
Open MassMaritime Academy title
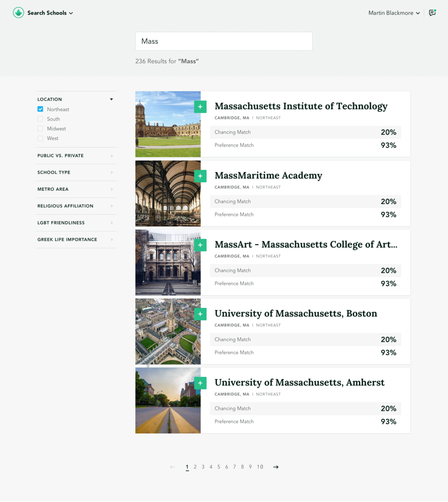[268, 176]
